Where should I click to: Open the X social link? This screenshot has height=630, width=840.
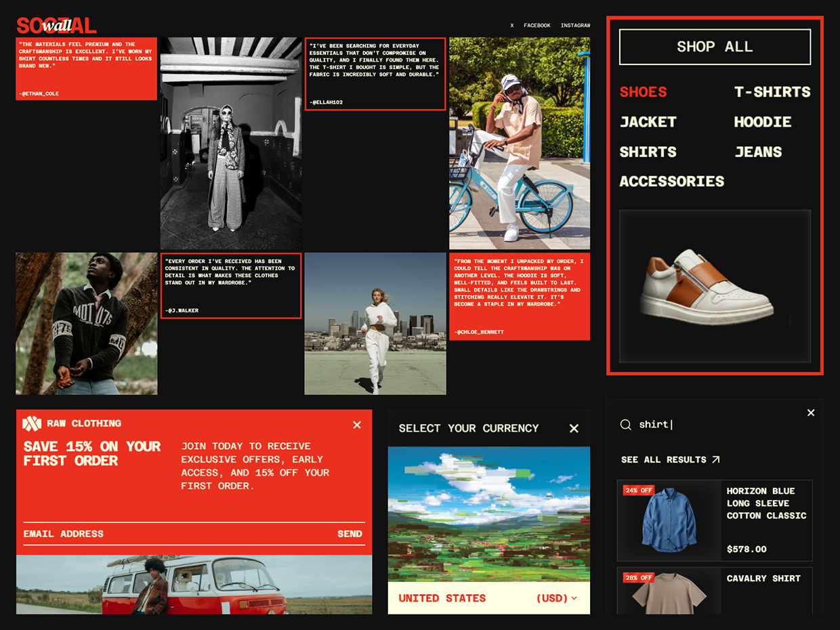[512, 26]
